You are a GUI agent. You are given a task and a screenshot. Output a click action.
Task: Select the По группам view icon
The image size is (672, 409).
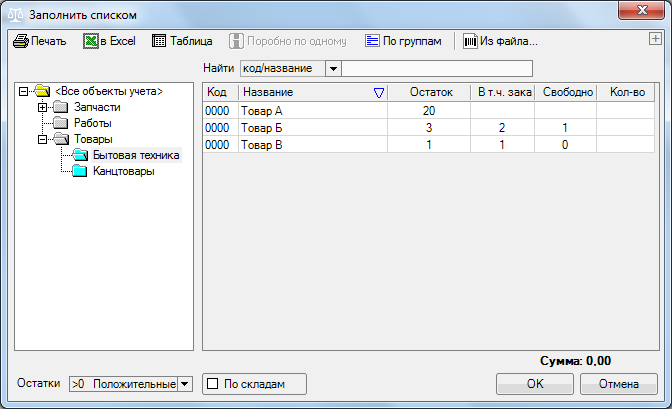point(372,42)
